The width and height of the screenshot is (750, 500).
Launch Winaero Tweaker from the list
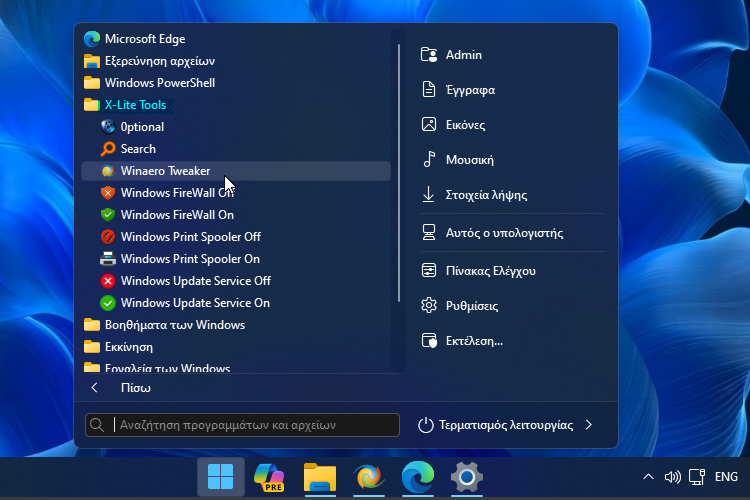(x=236, y=171)
